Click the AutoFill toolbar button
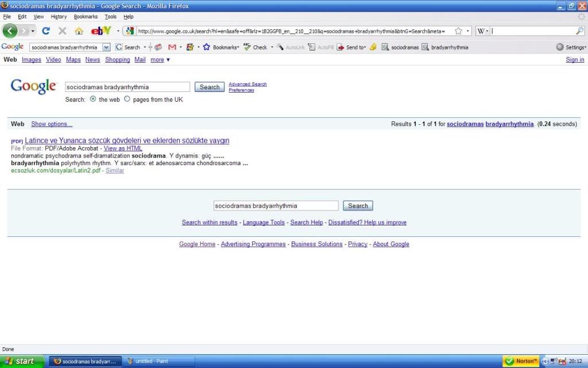588x368 pixels. 320,47
